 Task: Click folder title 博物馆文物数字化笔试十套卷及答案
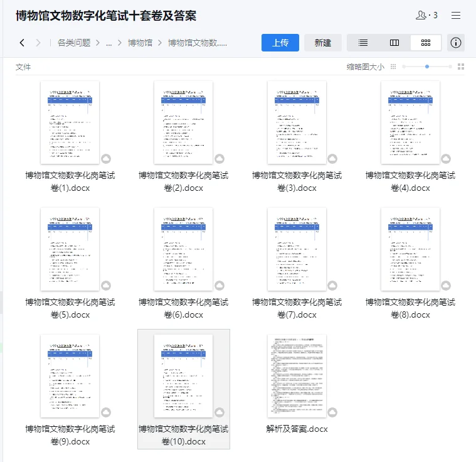[x=106, y=16]
